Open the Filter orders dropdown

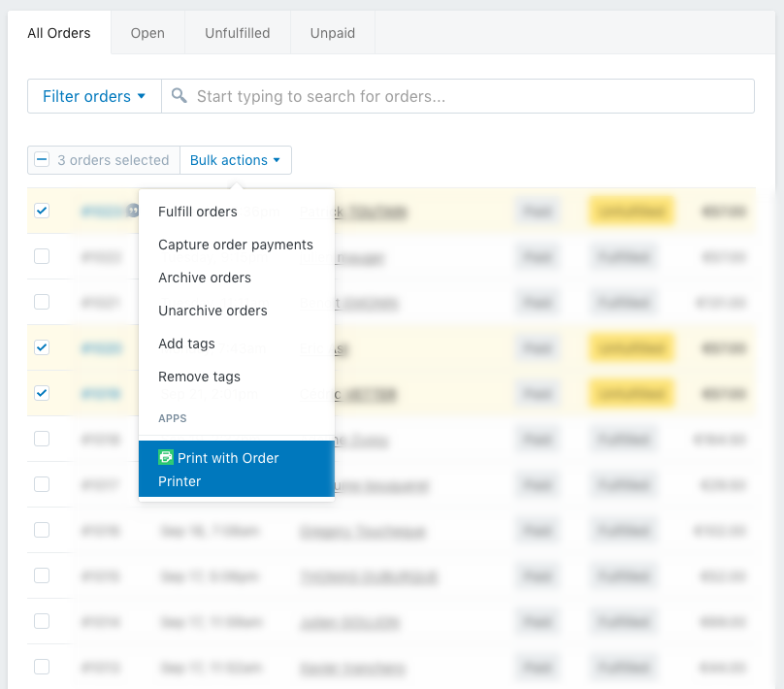94,96
